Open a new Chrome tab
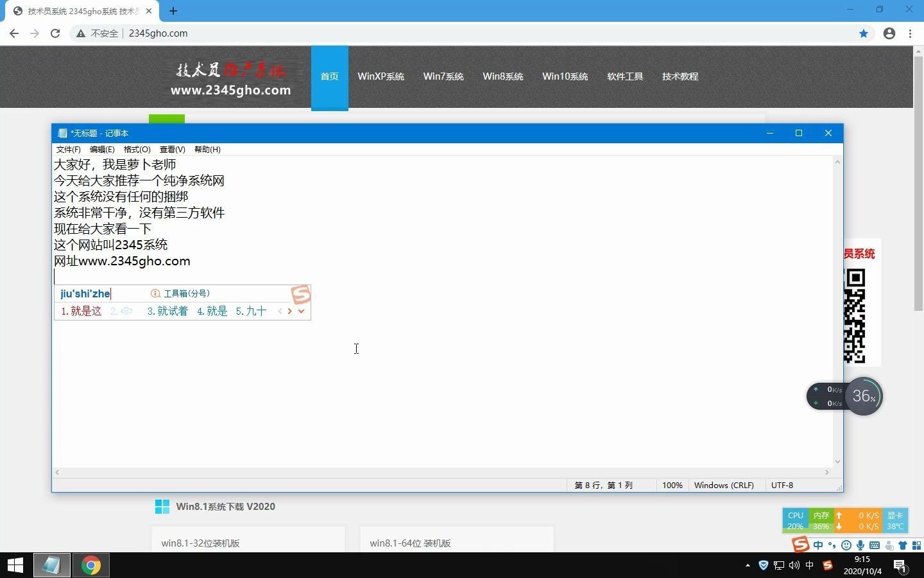This screenshot has height=578, width=924. [x=173, y=11]
